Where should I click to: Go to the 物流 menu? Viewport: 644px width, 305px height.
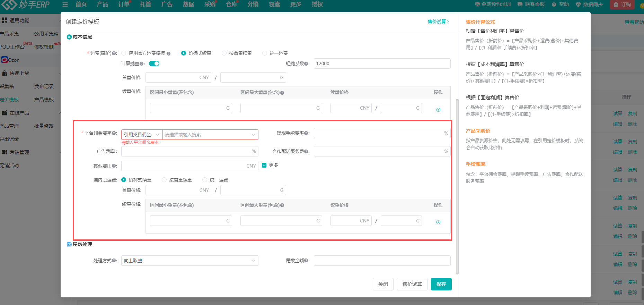tap(274, 5)
